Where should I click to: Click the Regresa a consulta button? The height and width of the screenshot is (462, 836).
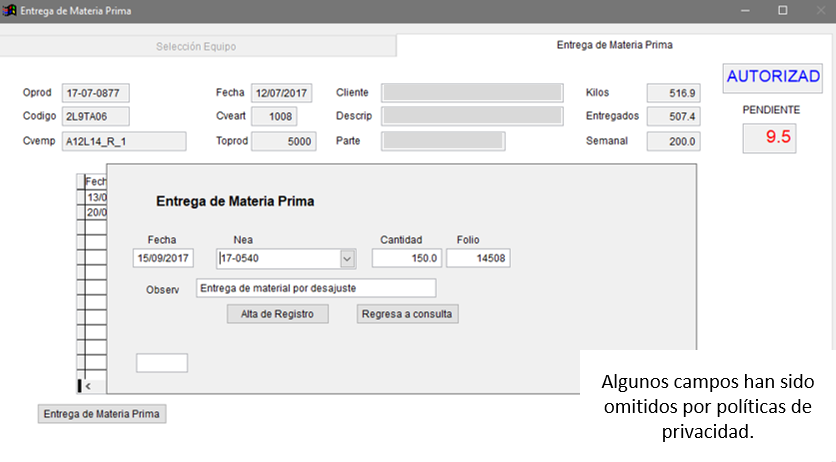click(408, 314)
